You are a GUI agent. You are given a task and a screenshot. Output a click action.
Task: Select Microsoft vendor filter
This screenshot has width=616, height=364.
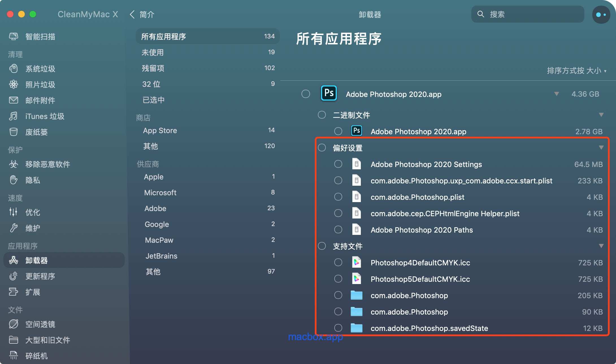click(x=207, y=192)
